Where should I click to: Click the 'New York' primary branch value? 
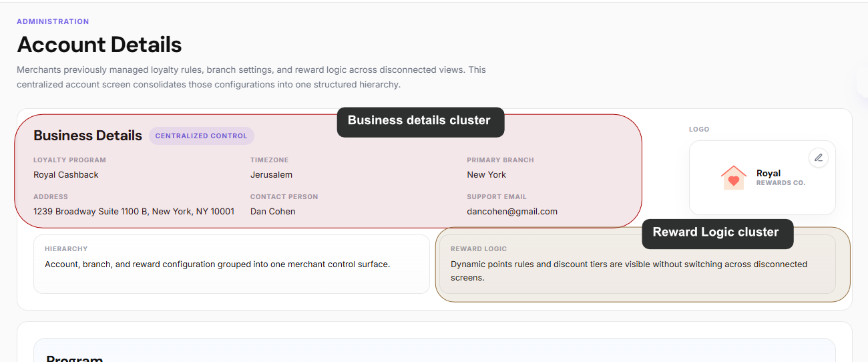487,174
